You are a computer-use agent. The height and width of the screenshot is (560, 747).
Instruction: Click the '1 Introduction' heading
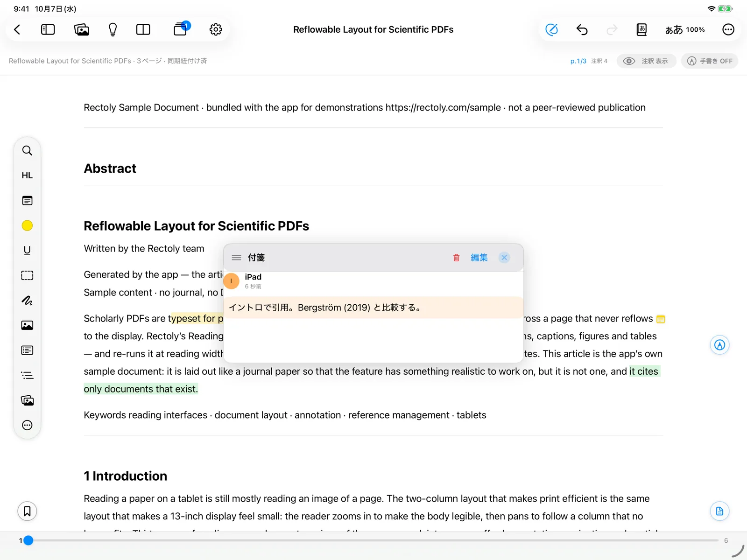pos(125,476)
